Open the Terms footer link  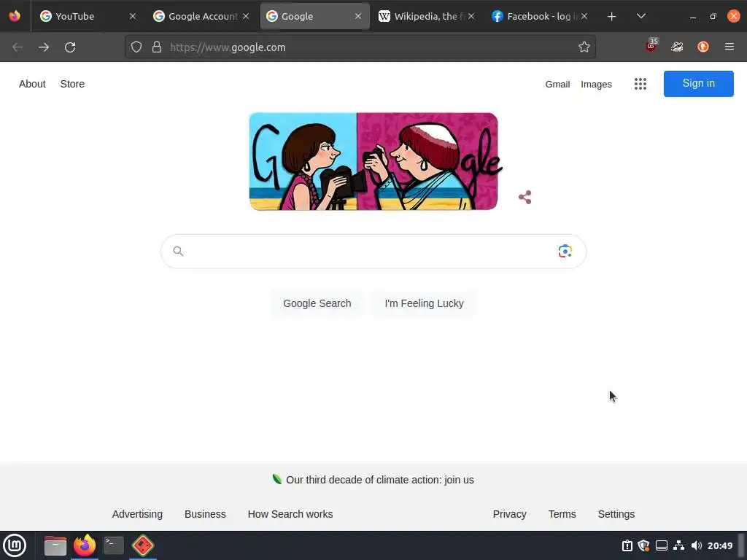point(562,514)
